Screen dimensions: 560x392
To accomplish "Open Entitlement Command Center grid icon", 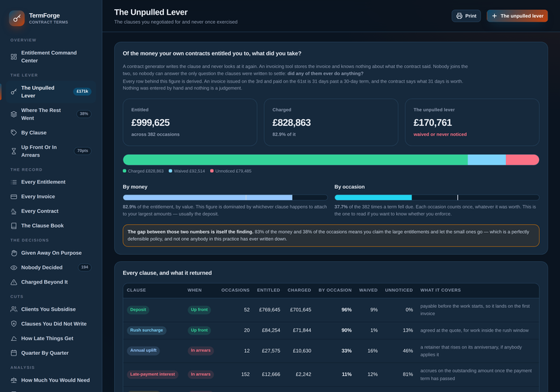I will click(x=13, y=57).
